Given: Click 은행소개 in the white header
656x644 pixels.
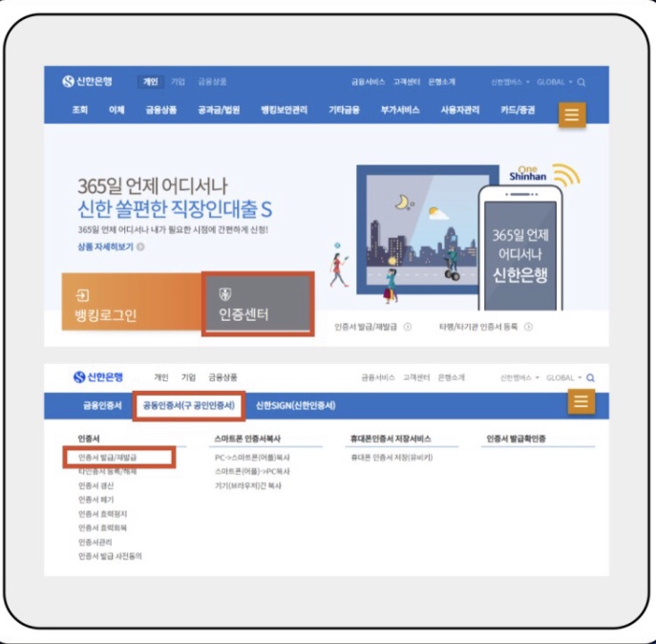Looking at the screenshot, I should [451, 377].
